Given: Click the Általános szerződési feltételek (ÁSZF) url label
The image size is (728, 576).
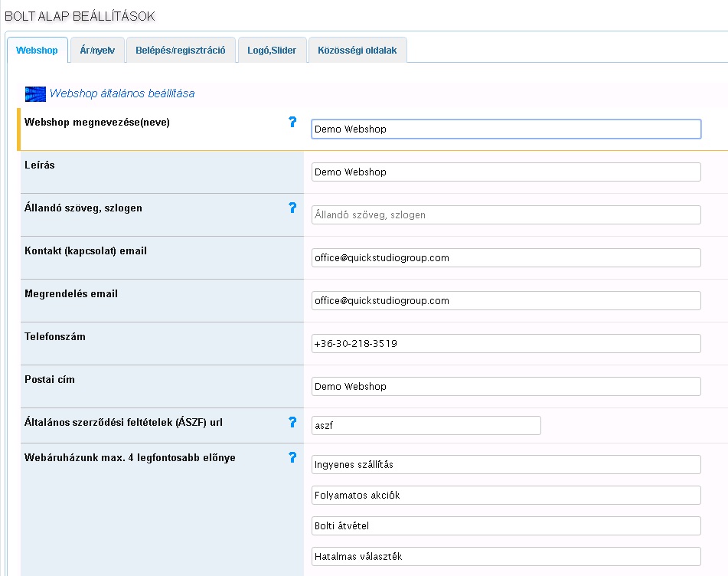Looking at the screenshot, I should click(x=123, y=423).
